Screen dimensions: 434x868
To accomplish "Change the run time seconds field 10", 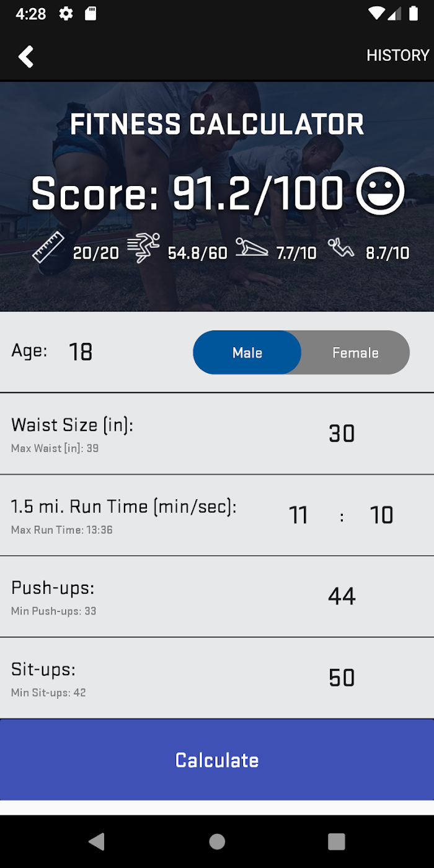I will 381,515.
